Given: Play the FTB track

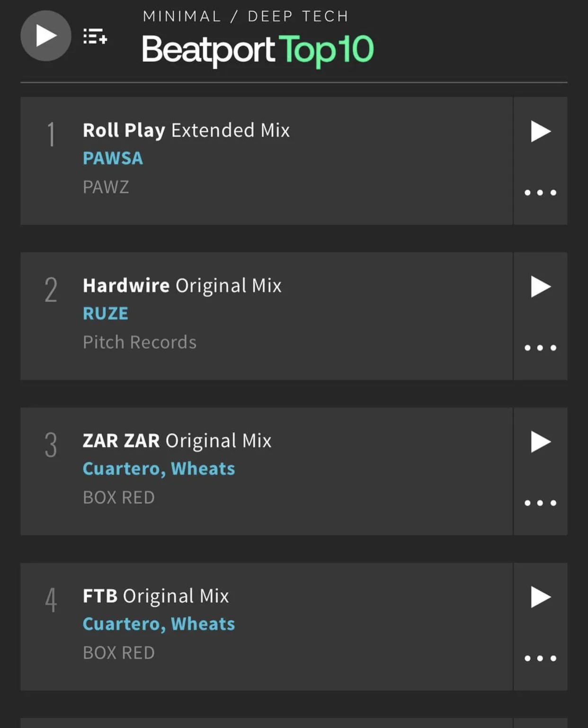Looking at the screenshot, I should (x=540, y=597).
